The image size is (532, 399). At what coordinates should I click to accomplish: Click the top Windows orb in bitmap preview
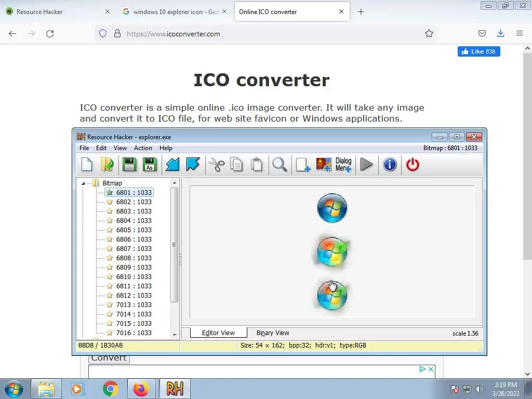[332, 208]
